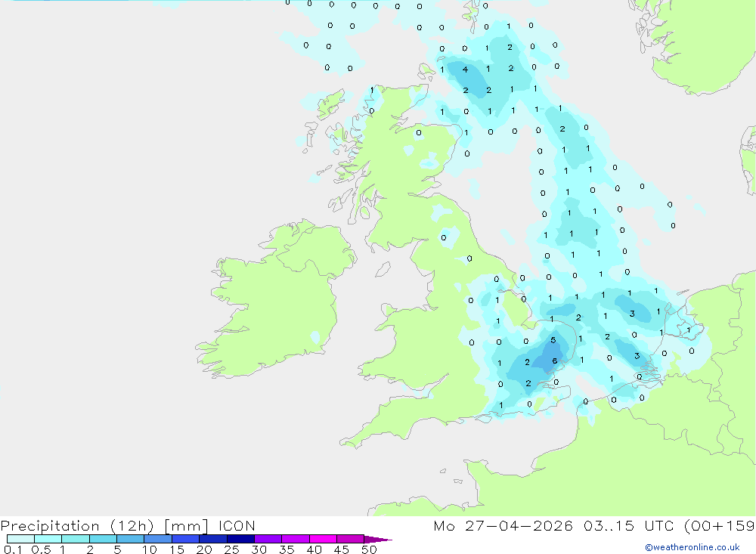
Task: Click the legend swatch between 0.1 and 0.5
Action: tap(20, 539)
